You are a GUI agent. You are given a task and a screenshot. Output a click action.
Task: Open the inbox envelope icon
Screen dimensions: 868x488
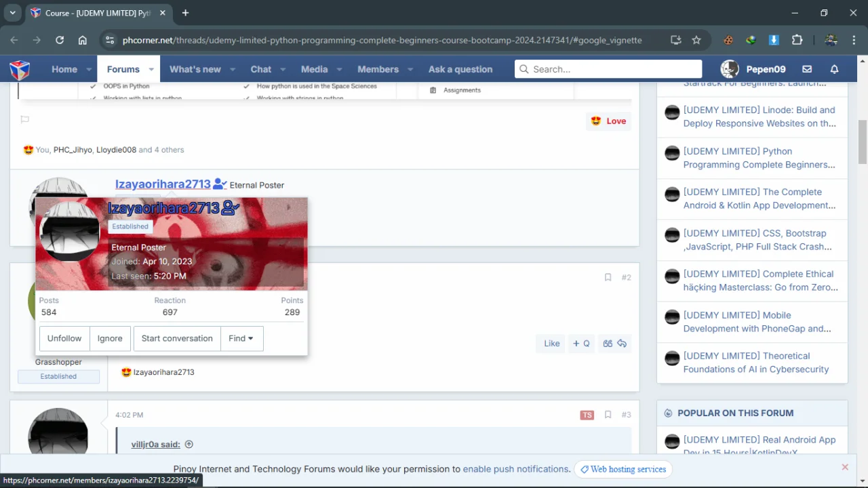click(807, 69)
